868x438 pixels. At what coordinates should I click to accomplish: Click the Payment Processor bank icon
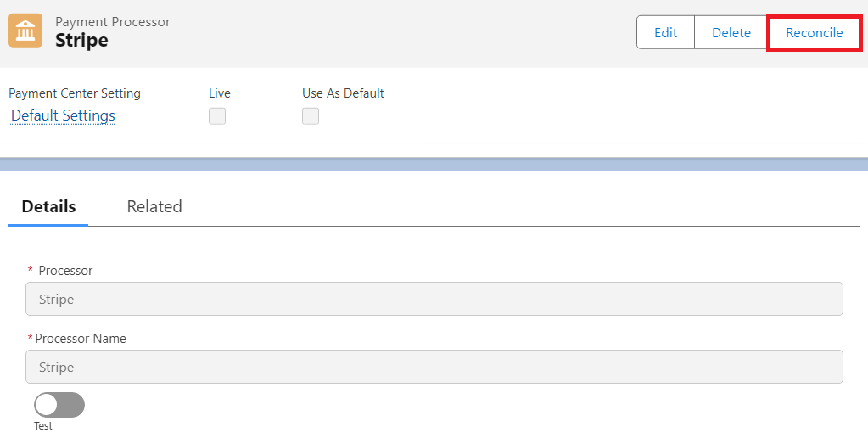click(x=25, y=31)
